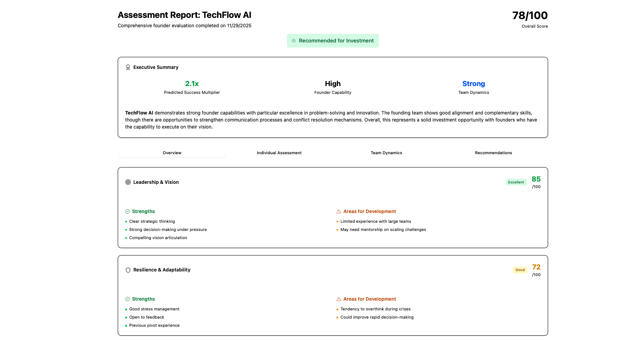Click Strengths check icon under Resilience & Adaptability
This screenshot has height=340, width=644.
pos(127,299)
